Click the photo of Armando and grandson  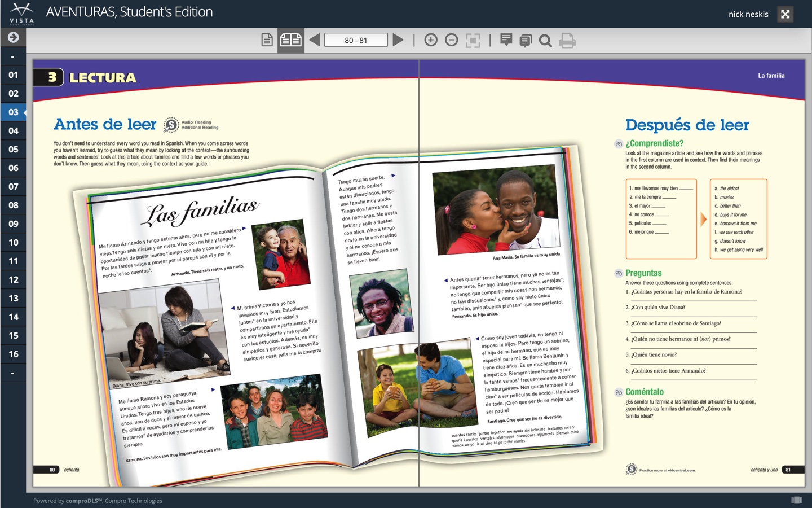pos(281,254)
